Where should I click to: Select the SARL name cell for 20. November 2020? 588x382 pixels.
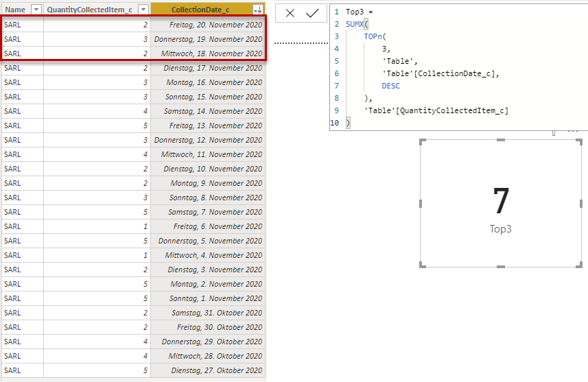click(x=23, y=25)
